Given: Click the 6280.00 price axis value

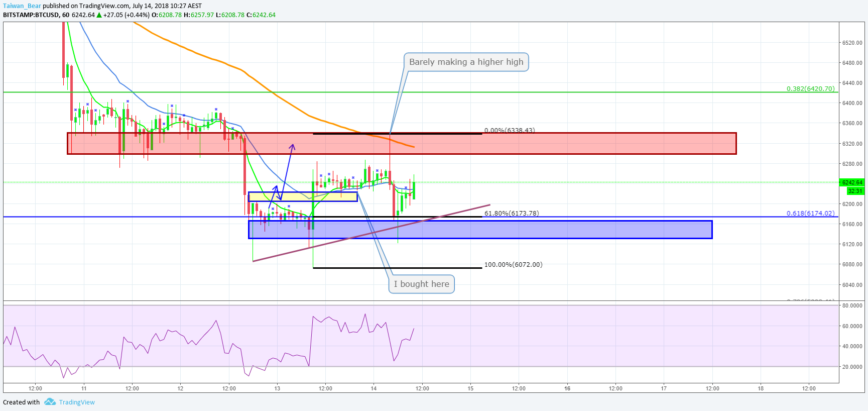Looking at the screenshot, I should 852,164.
